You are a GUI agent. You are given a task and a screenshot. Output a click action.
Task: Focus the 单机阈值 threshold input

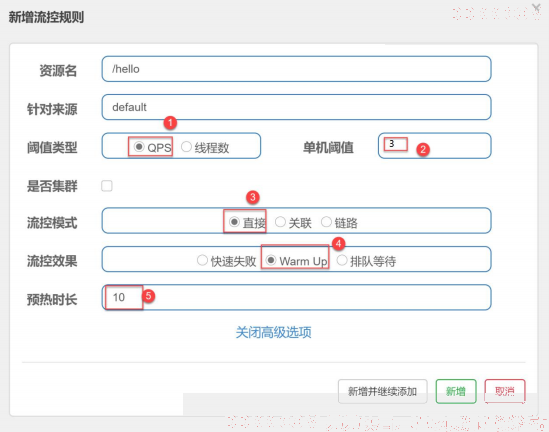(x=435, y=146)
